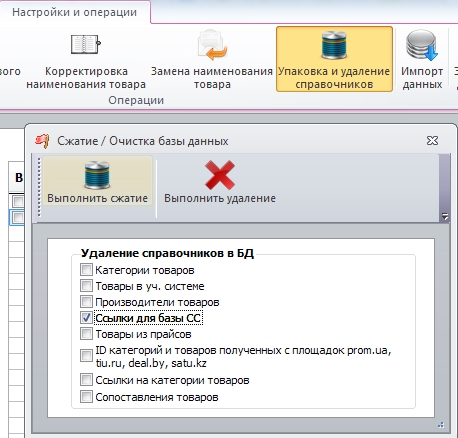The height and width of the screenshot is (438, 458).
Task: Toggle second row checkbox in background grid
Action: (x=18, y=218)
